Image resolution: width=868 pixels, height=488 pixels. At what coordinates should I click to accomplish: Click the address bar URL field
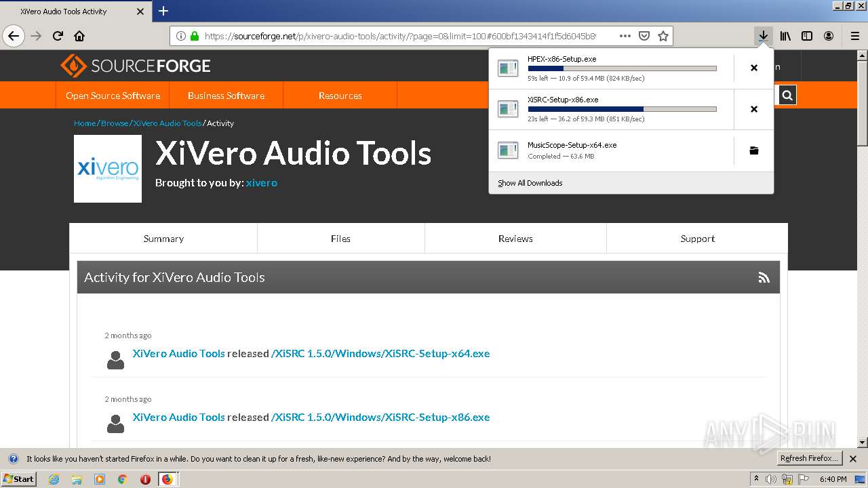tap(400, 36)
